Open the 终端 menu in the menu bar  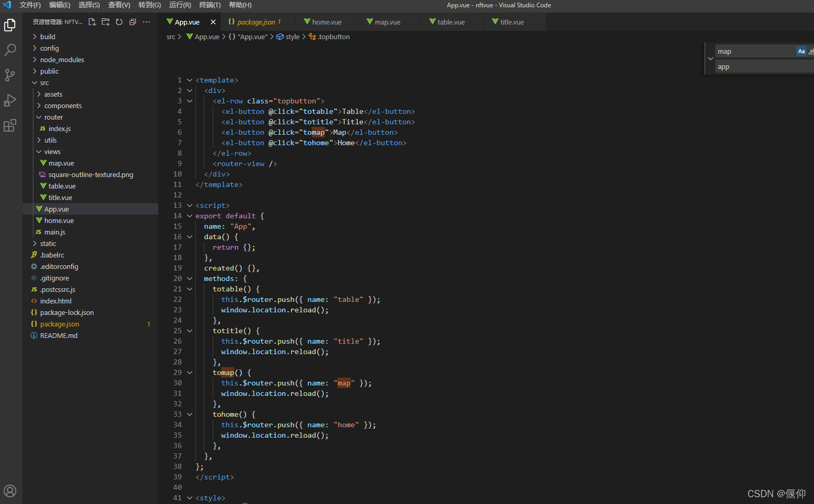(210, 5)
